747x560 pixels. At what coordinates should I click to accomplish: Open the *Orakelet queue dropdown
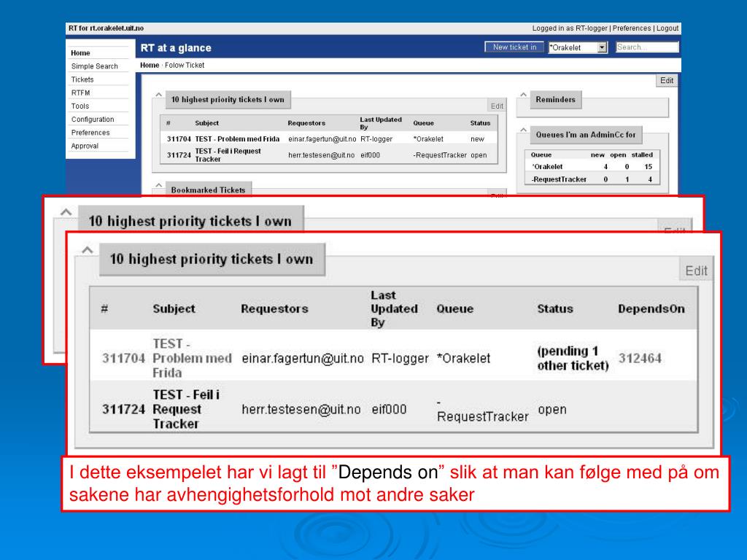click(578, 47)
